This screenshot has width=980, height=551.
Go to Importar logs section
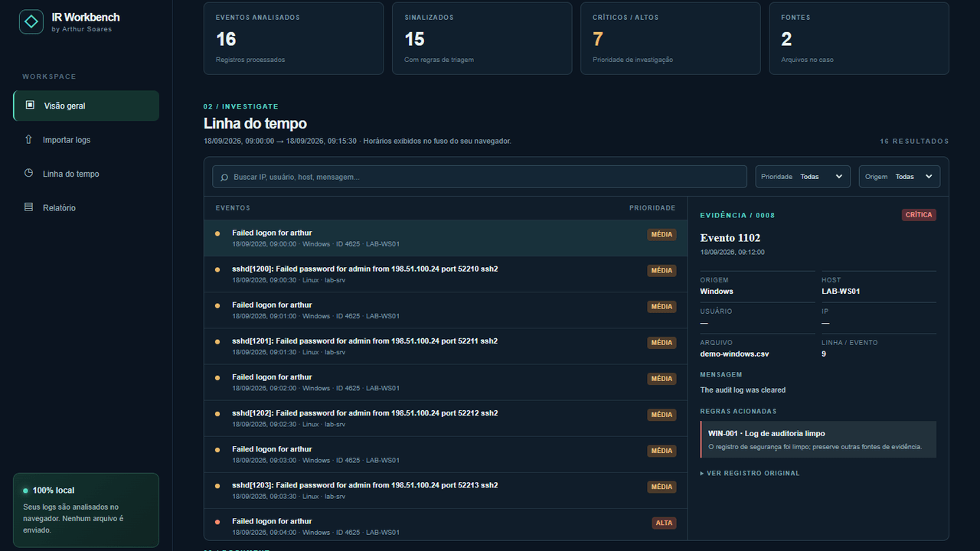pos(86,140)
